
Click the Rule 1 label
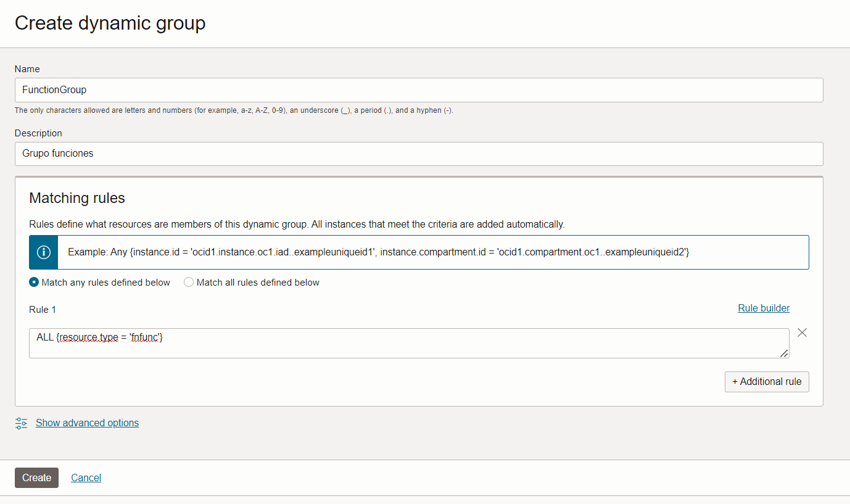click(x=42, y=309)
